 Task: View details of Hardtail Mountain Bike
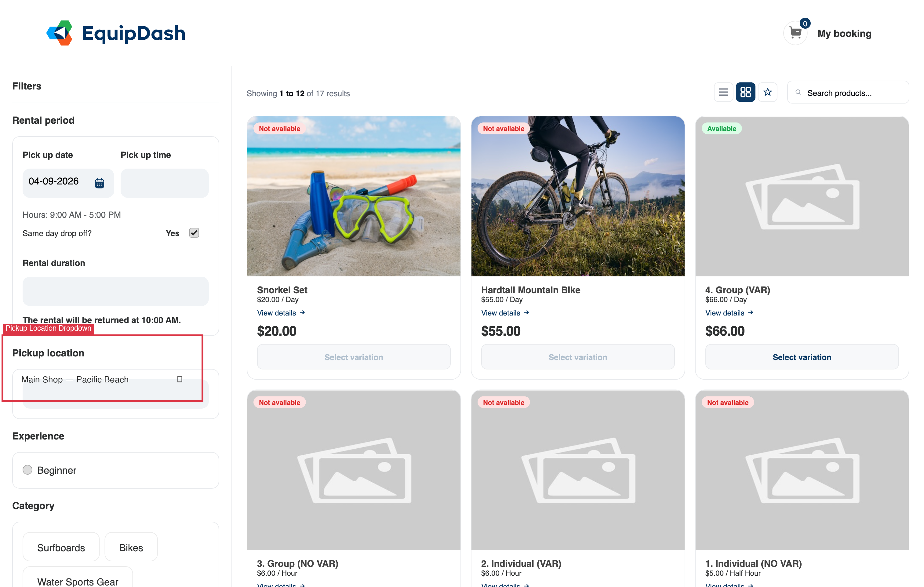click(505, 313)
